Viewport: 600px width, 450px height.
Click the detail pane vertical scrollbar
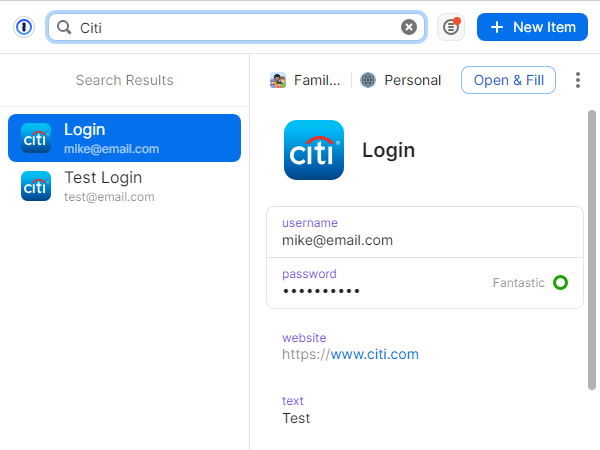(x=592, y=250)
